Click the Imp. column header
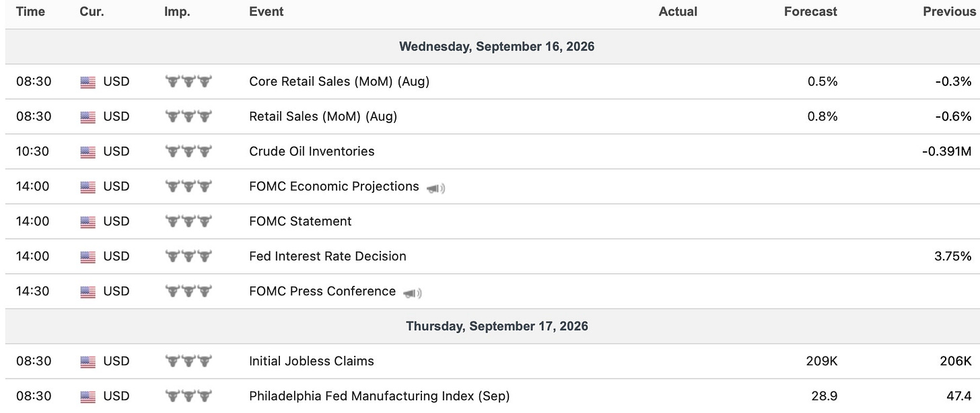Viewport: 980px width, 413px height. click(x=177, y=11)
